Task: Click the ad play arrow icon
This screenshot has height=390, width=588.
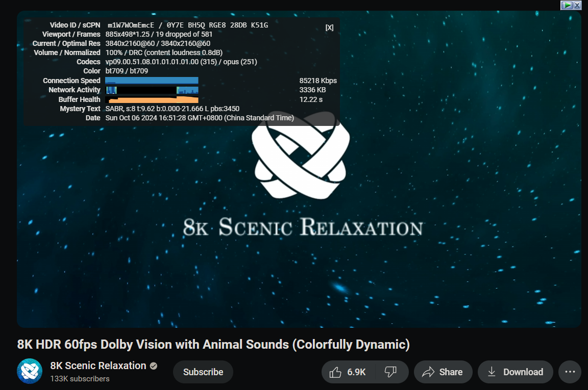Action: tap(567, 5)
